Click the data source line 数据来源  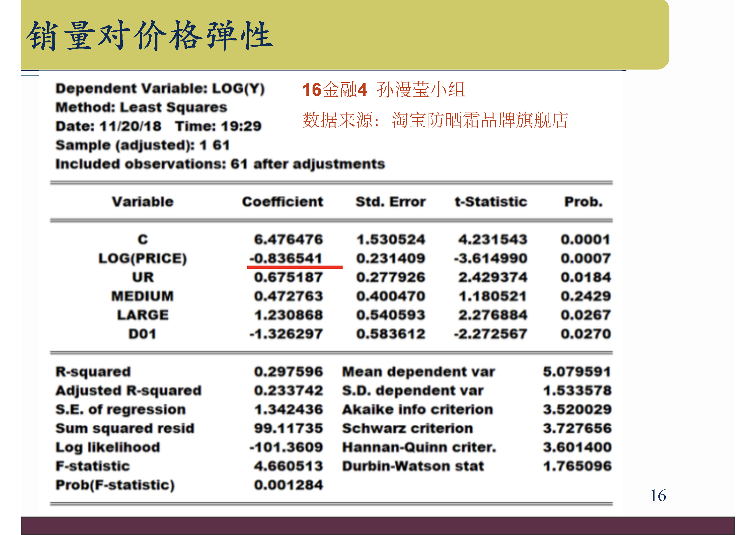(x=435, y=120)
